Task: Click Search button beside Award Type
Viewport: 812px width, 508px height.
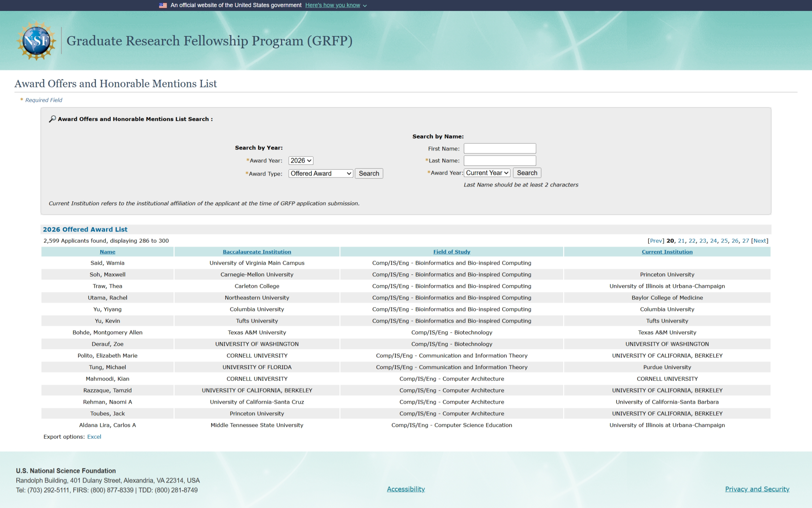Action: click(369, 173)
